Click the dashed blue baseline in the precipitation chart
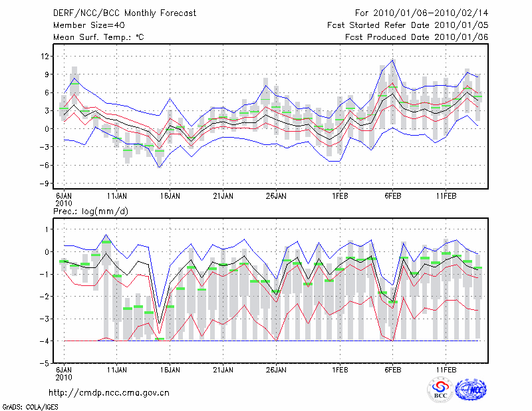The image size is (532, 411). click(266, 341)
